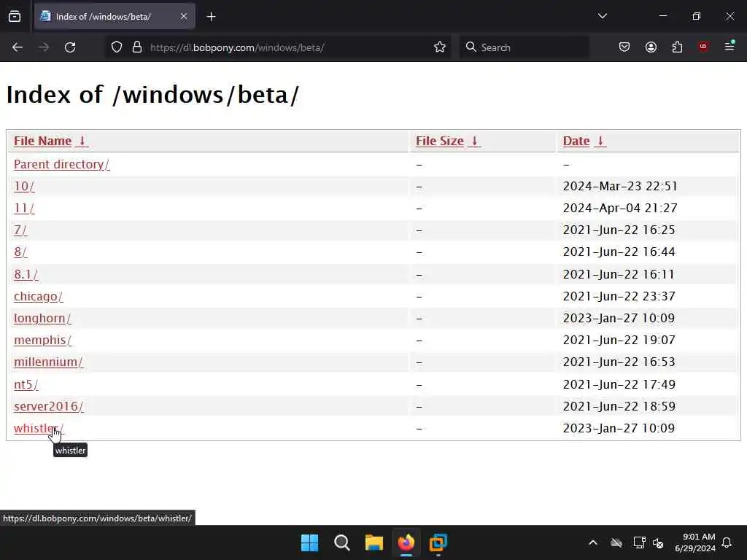Sort by Date column header

pos(576,141)
